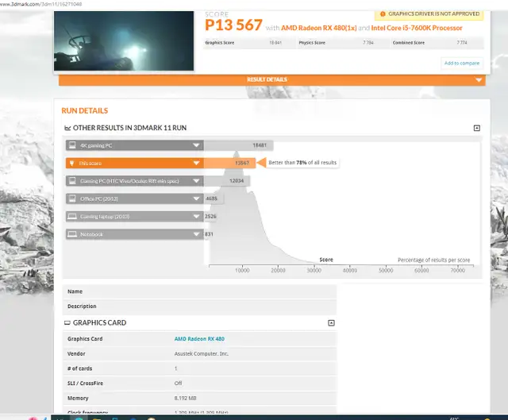Click the Name row in the details table
The width and height of the screenshot is (508, 420).
coord(199,291)
